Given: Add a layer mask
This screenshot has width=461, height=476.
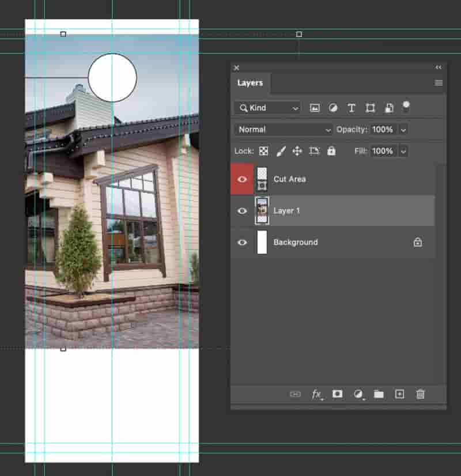Looking at the screenshot, I should point(337,394).
